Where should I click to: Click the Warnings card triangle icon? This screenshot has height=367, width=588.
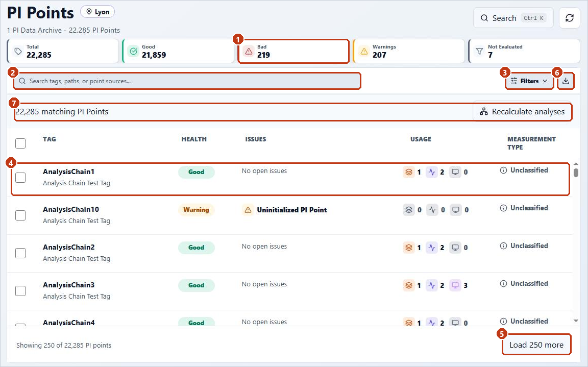point(364,52)
